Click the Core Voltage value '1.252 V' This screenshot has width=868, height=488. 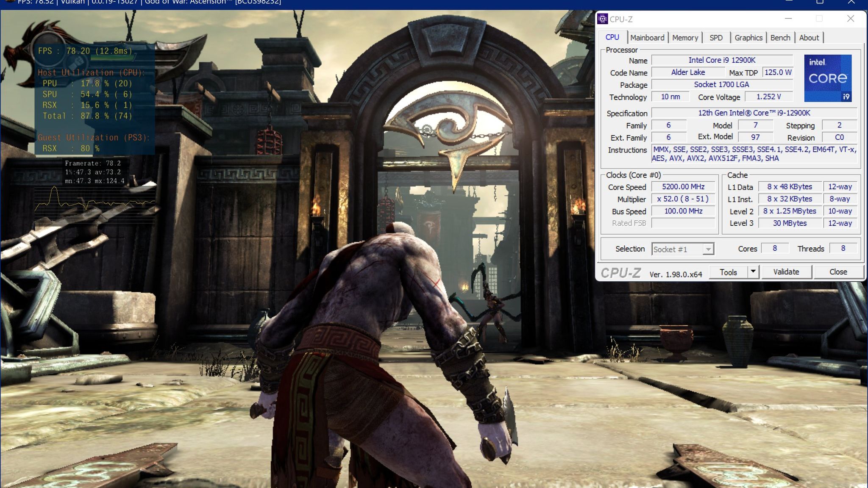[x=769, y=97]
